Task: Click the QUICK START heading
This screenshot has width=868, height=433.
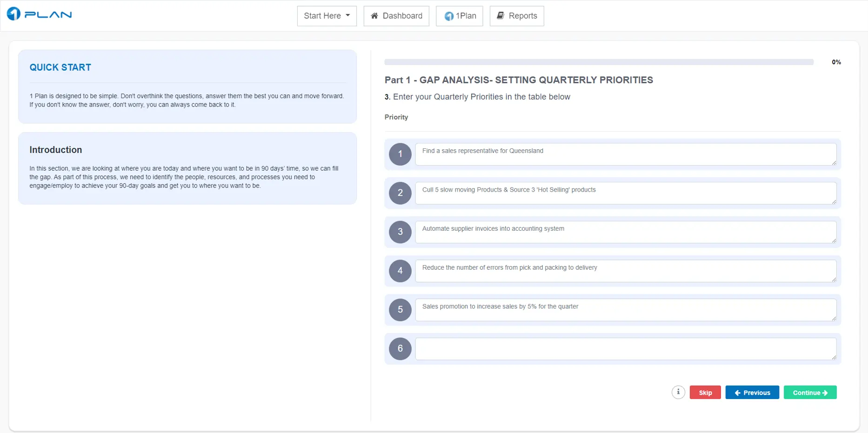Action: point(60,67)
